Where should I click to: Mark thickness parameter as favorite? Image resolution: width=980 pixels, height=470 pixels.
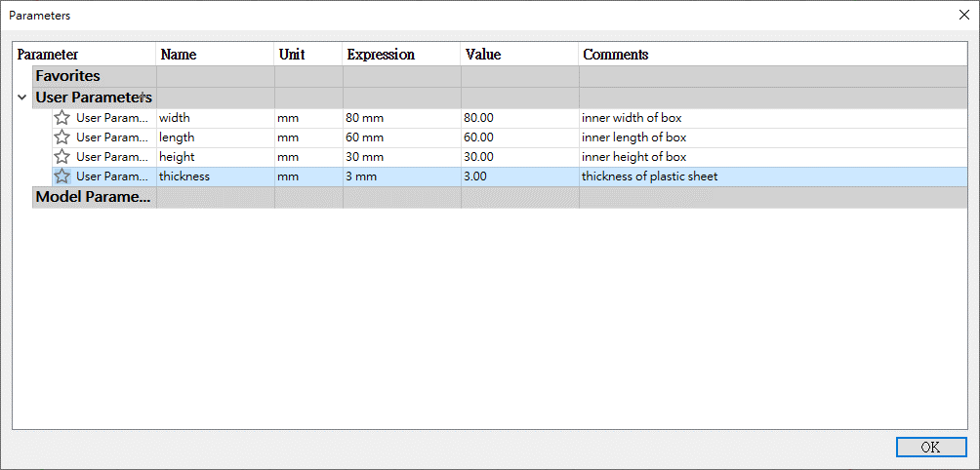click(x=62, y=176)
